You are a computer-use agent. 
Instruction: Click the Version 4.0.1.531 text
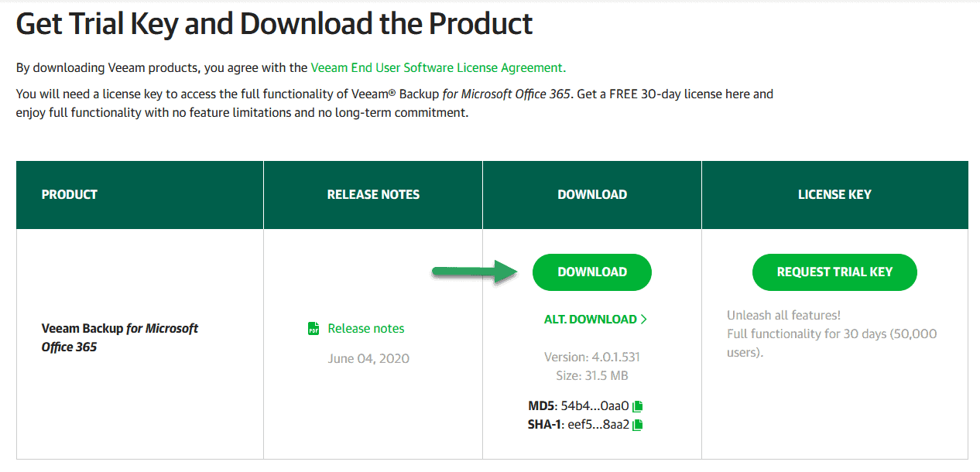point(592,357)
